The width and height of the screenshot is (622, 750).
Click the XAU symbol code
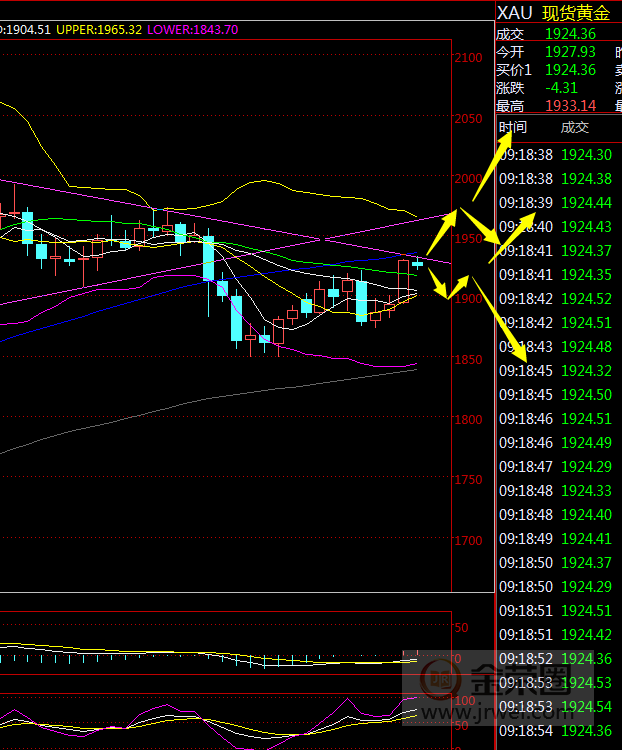(x=514, y=13)
